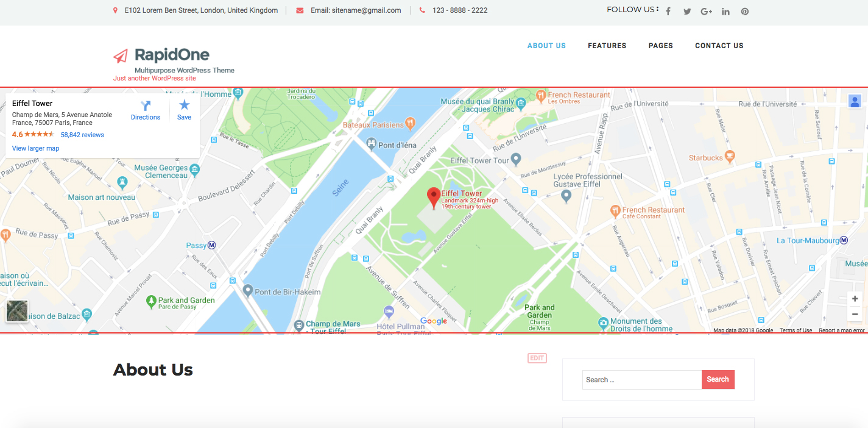Click the red Search button

pyautogui.click(x=718, y=379)
